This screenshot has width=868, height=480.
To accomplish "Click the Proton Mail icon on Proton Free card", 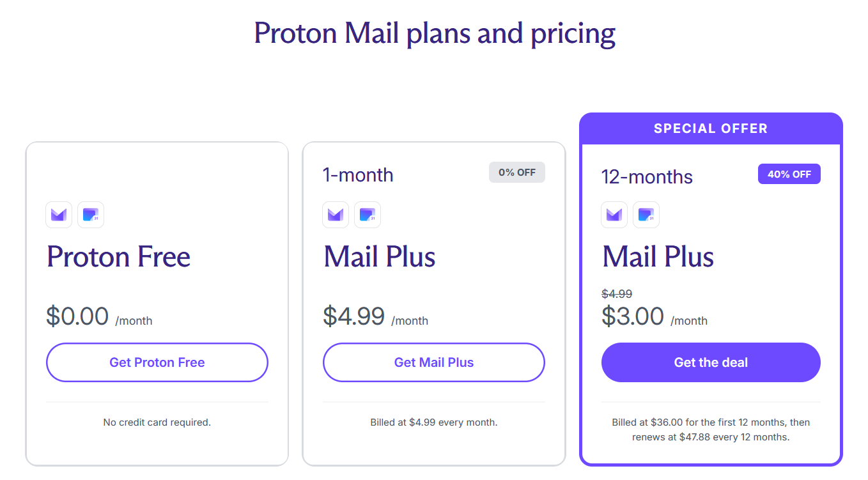I will (x=58, y=215).
